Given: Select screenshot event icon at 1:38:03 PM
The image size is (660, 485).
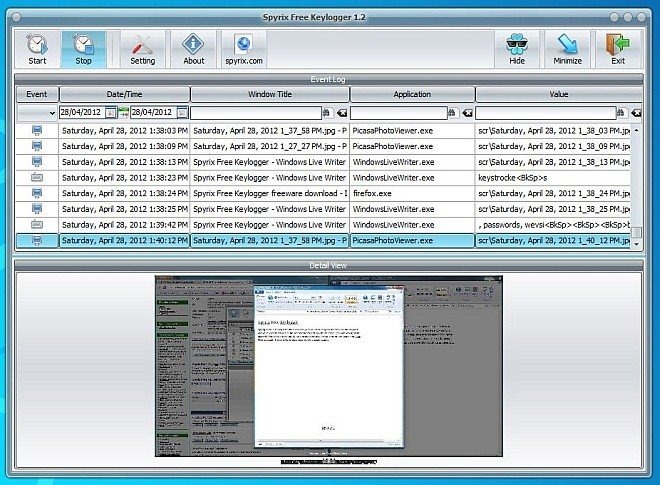Looking at the screenshot, I should tap(37, 131).
